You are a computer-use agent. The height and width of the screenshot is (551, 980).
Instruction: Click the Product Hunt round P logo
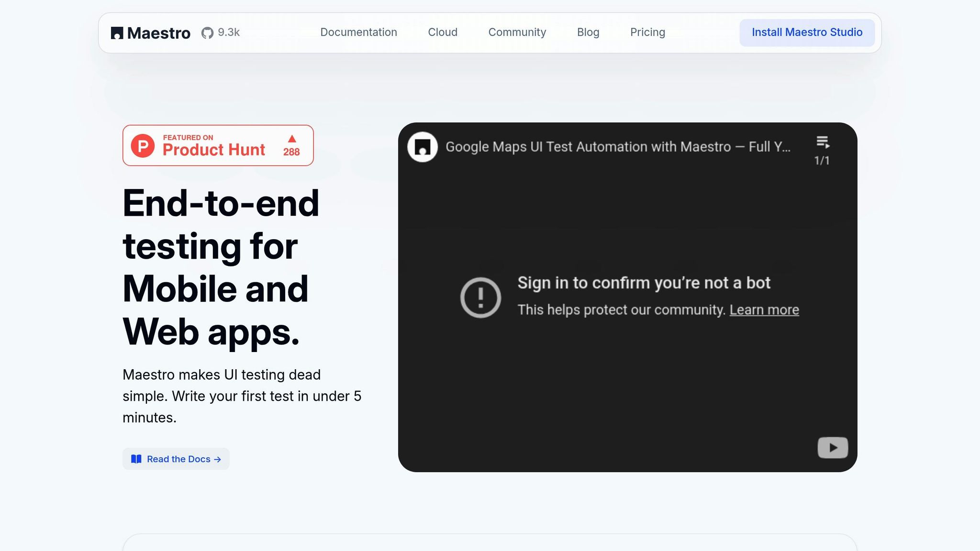pyautogui.click(x=143, y=146)
